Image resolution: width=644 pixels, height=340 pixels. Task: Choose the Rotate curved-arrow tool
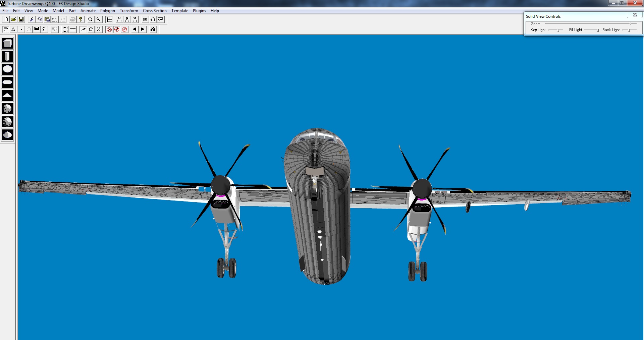(x=91, y=30)
